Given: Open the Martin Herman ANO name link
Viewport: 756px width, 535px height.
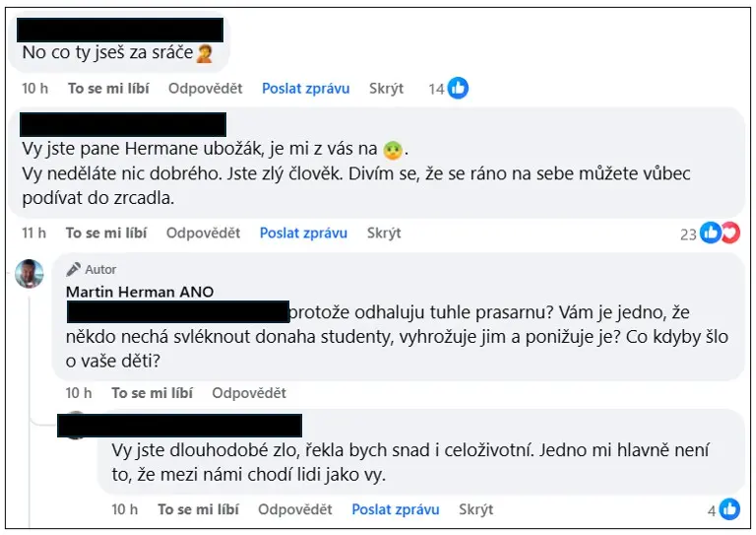Looking at the screenshot, I should point(140,292).
